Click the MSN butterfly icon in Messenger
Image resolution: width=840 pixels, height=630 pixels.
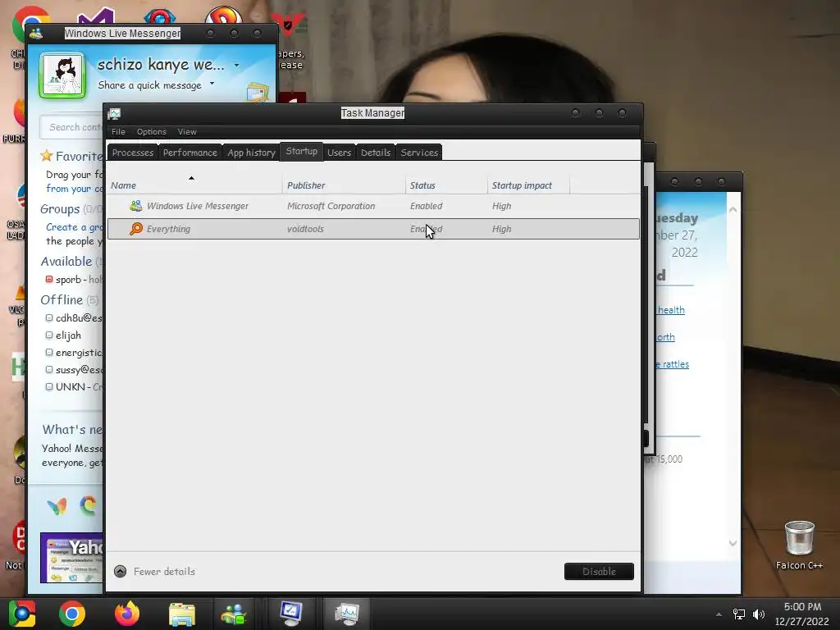57,505
